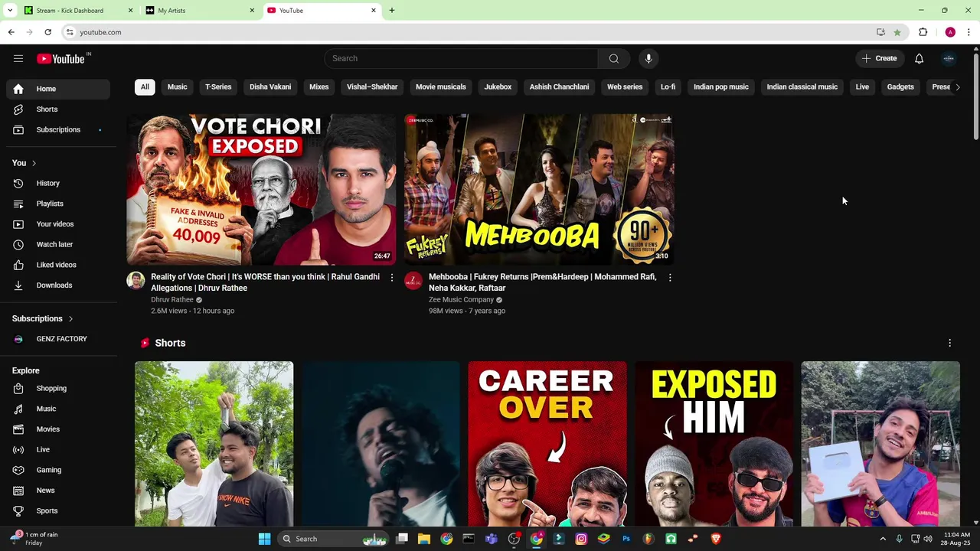Open Liked videos in the sidebar

(58, 265)
